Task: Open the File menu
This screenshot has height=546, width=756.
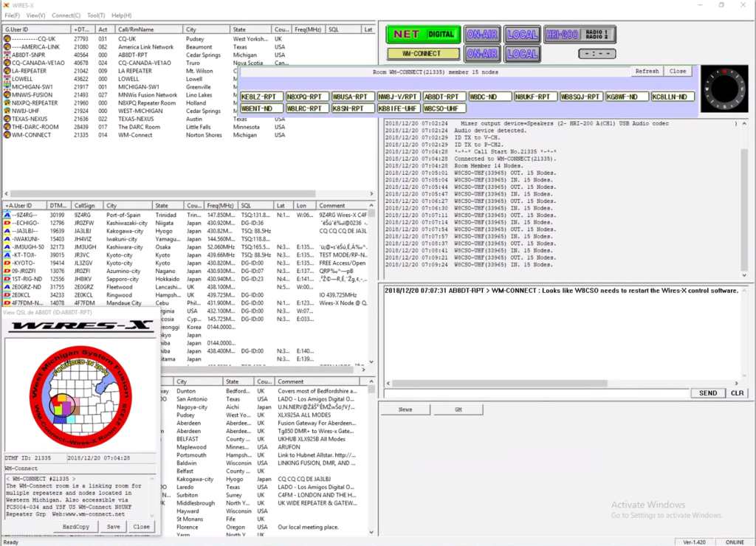Action: click(12, 15)
